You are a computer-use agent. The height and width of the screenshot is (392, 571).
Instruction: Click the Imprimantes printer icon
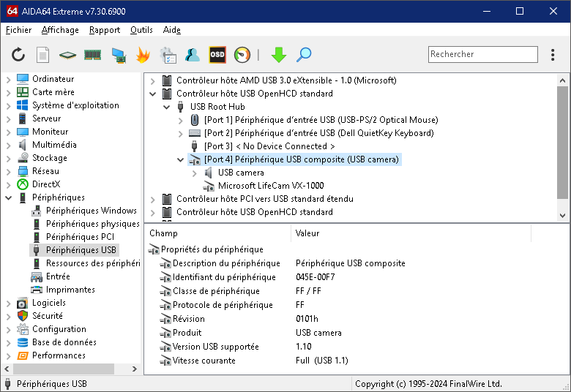pyautogui.click(x=37, y=290)
